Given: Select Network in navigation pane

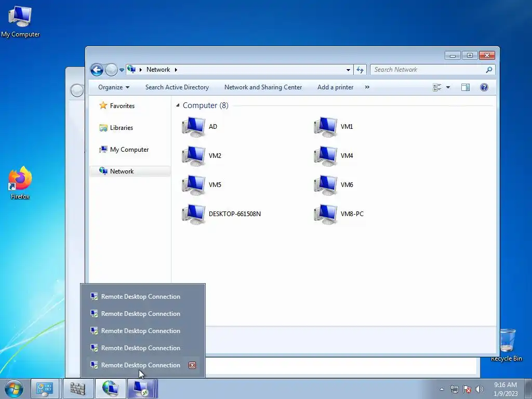Looking at the screenshot, I should (129, 171).
